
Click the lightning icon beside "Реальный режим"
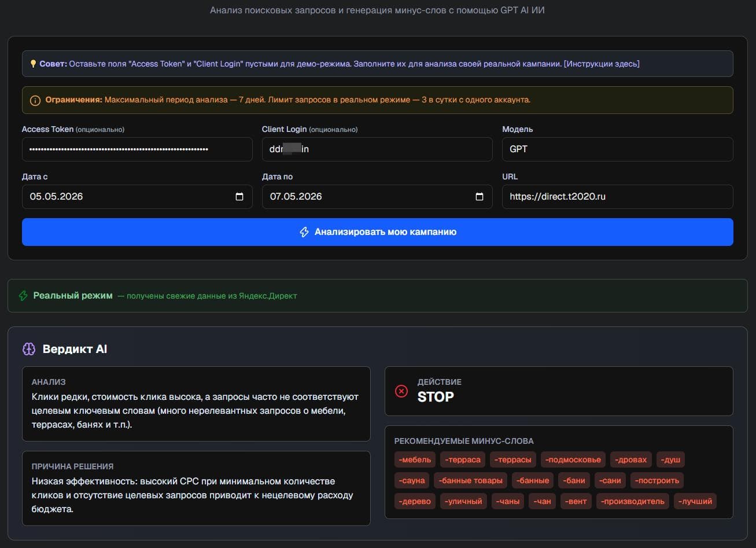pyautogui.click(x=23, y=296)
